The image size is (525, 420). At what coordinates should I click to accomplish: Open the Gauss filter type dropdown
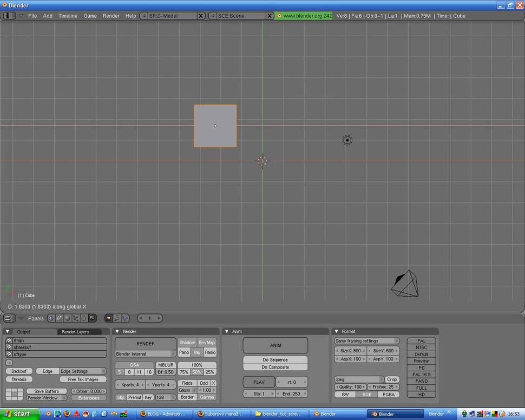187,390
